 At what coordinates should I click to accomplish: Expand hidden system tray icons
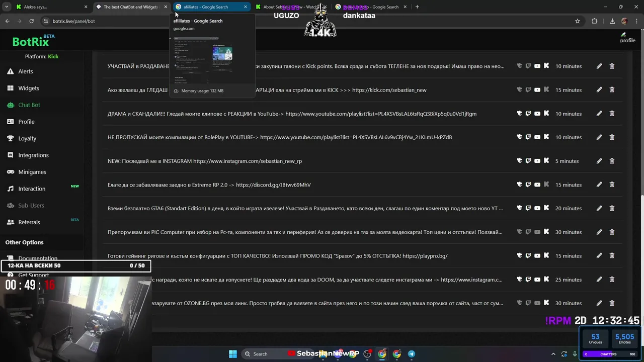click(x=553, y=354)
